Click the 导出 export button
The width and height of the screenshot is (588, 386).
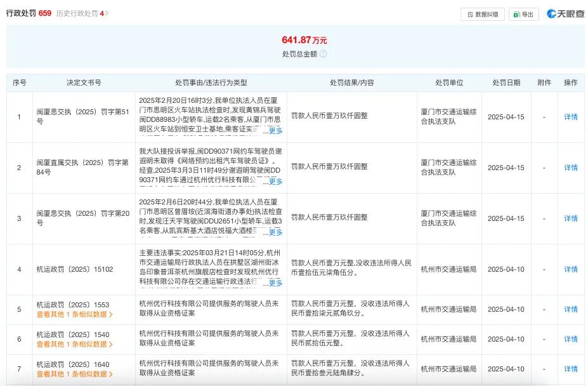tap(524, 14)
